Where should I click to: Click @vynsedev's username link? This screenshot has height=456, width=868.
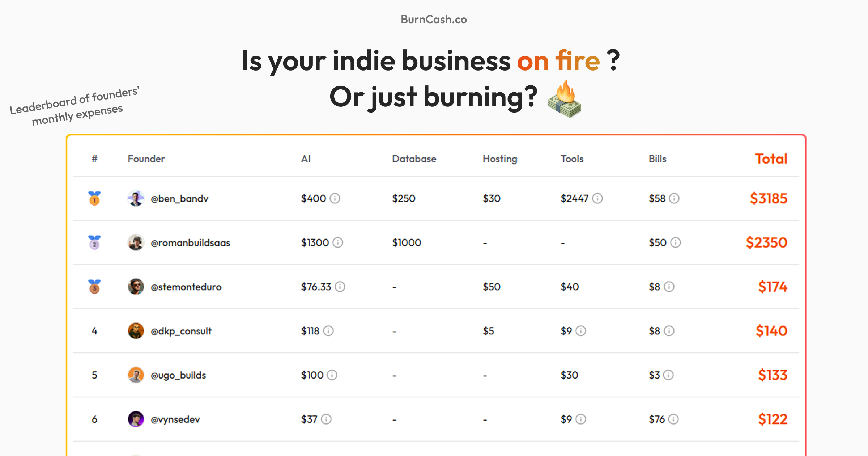point(175,419)
